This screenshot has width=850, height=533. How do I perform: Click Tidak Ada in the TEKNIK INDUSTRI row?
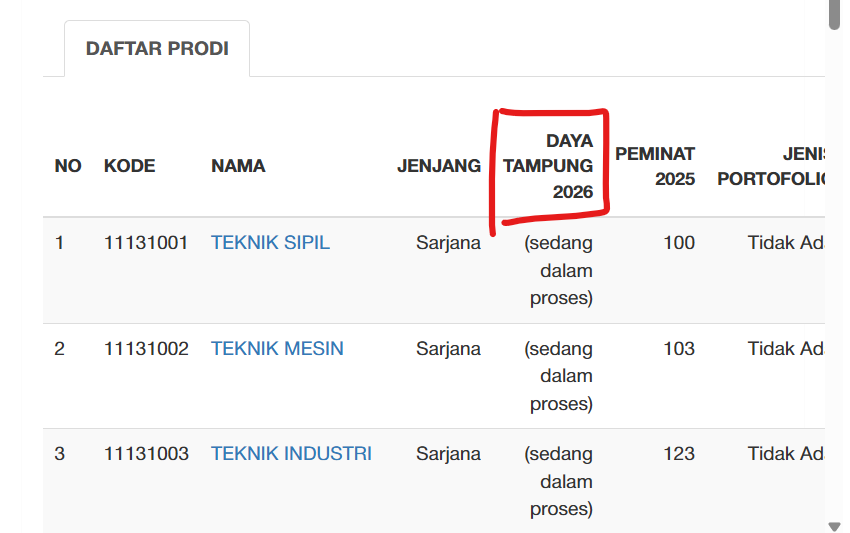(x=786, y=453)
